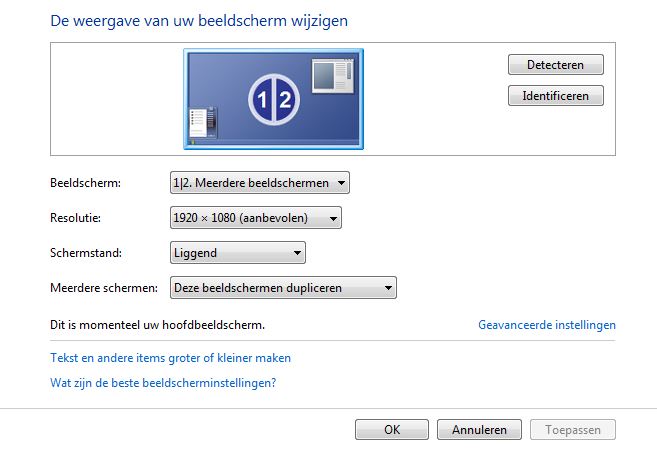This screenshot has height=465, width=657.
Task: Click the heading De weergave van uw beeldscherm wijzigen
Action: pos(199,21)
